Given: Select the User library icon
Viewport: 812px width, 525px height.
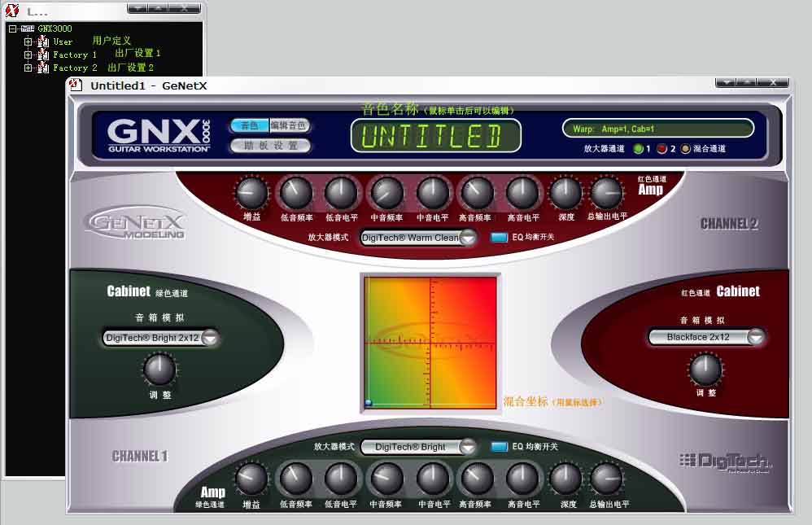Looking at the screenshot, I should click(x=43, y=42).
